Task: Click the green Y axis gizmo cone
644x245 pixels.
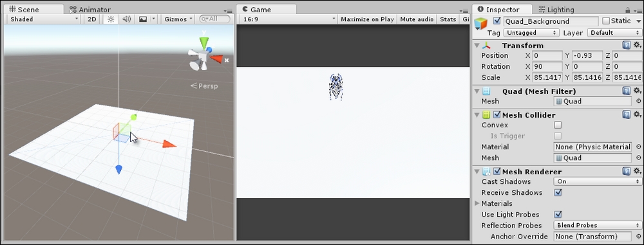Action: [204, 42]
